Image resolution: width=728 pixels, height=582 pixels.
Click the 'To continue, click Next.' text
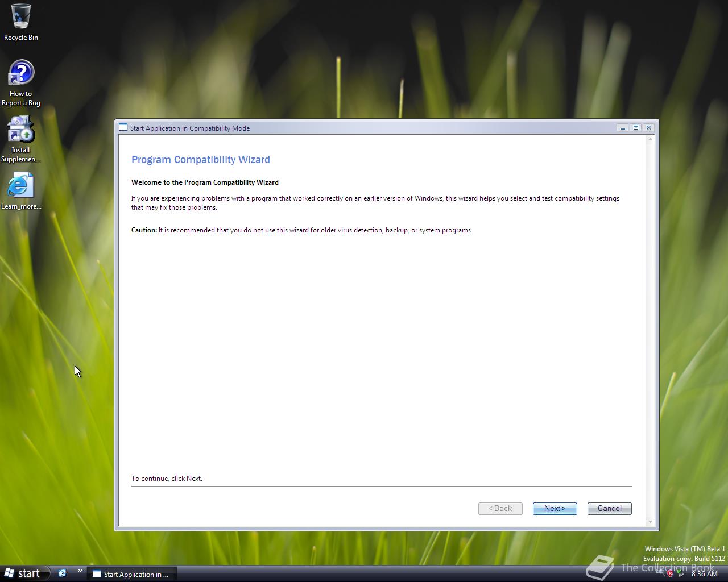click(x=167, y=479)
